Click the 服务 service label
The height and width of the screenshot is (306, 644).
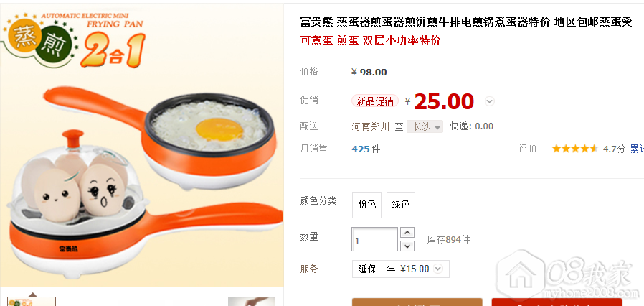click(x=309, y=269)
